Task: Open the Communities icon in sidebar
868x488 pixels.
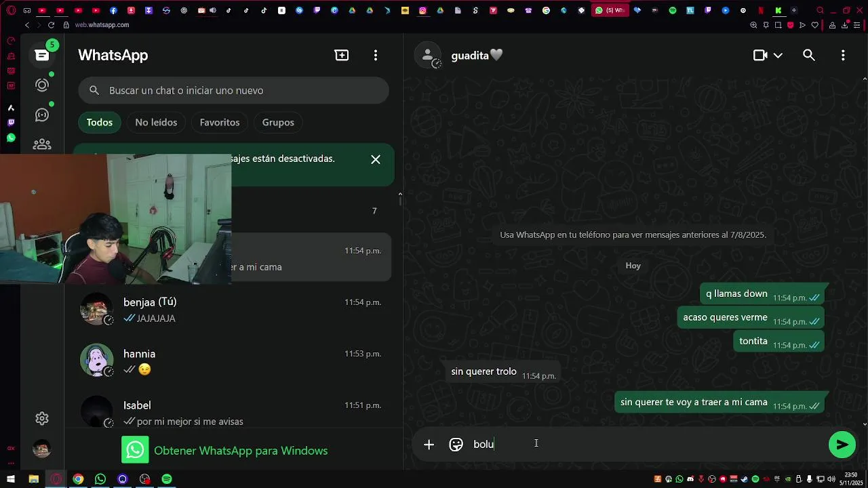Action: pyautogui.click(x=42, y=144)
